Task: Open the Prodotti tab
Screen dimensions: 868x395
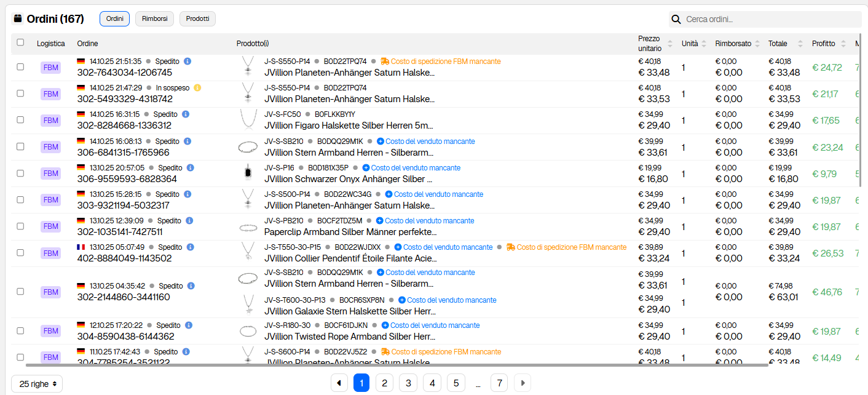Action: 197,19
